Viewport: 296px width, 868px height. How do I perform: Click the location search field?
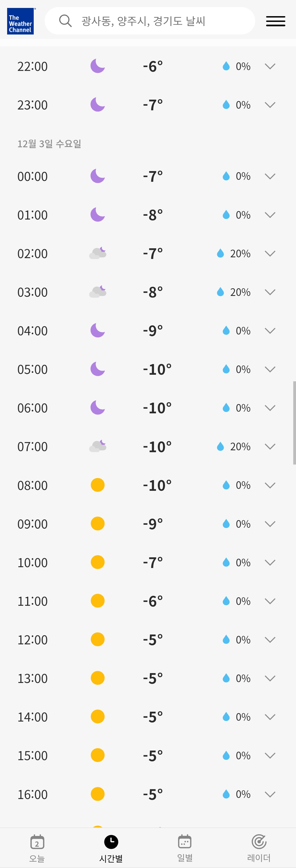tap(159, 21)
